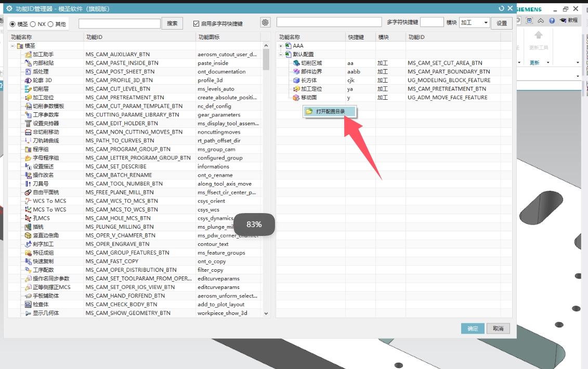This screenshot has height=369, width=588.
Task: Click the 刀轨转曲线 icon
Action: 28,141
